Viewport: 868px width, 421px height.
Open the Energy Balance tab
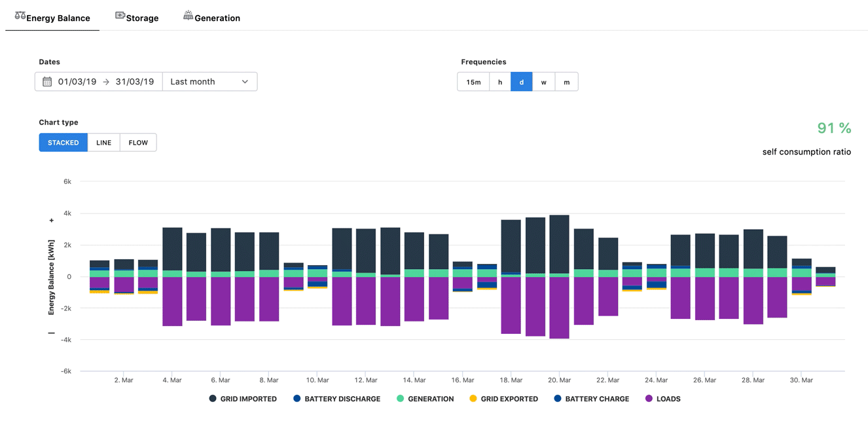pyautogui.click(x=52, y=18)
